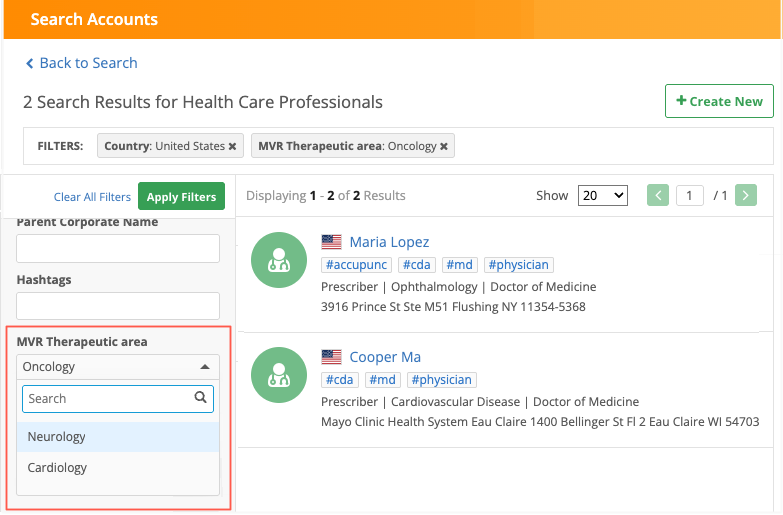This screenshot has width=783, height=515.
Task: Select Cardiology from the therapeutic area list
Action: (57, 468)
